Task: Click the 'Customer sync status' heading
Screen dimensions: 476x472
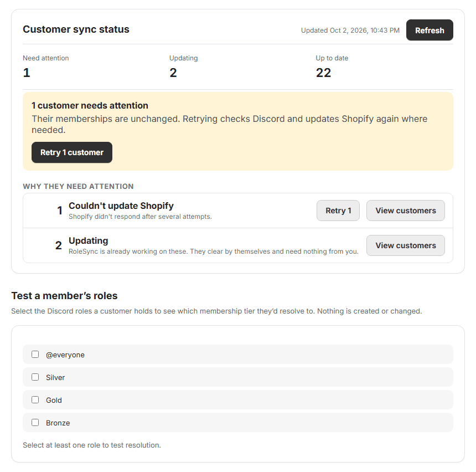Action: [x=76, y=29]
